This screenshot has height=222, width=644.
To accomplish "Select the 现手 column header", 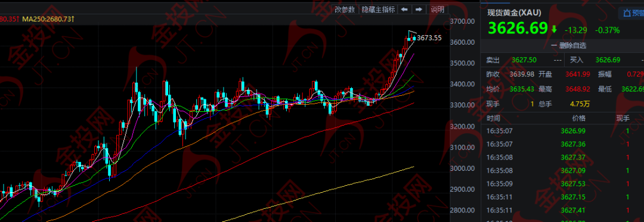I will click(x=623, y=118).
